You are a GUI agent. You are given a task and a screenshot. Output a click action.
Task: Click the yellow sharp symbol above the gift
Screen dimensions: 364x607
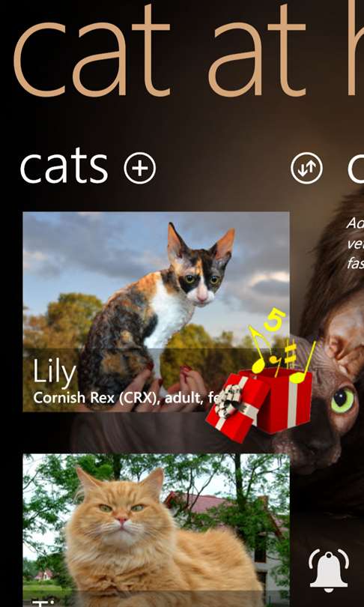291,353
